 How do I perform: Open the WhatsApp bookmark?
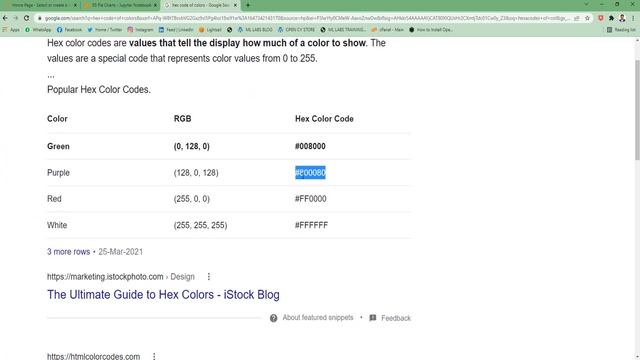[x=38, y=30]
